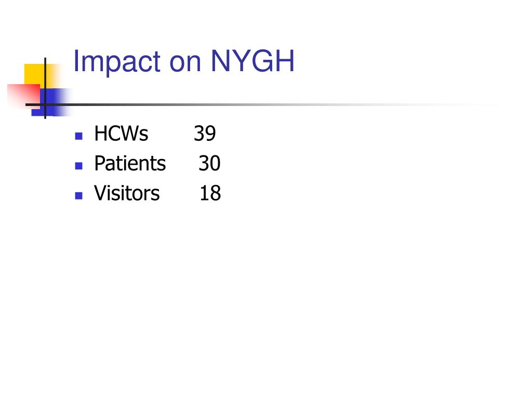Click the letter "W" in HCWs
This screenshot has height=399, width=532.
point(129,134)
